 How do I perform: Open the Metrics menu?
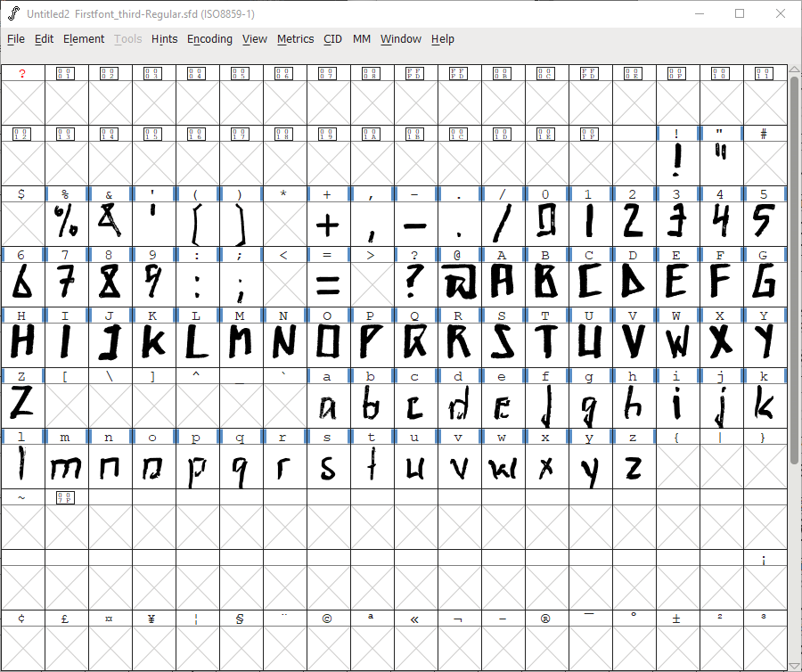pos(295,39)
